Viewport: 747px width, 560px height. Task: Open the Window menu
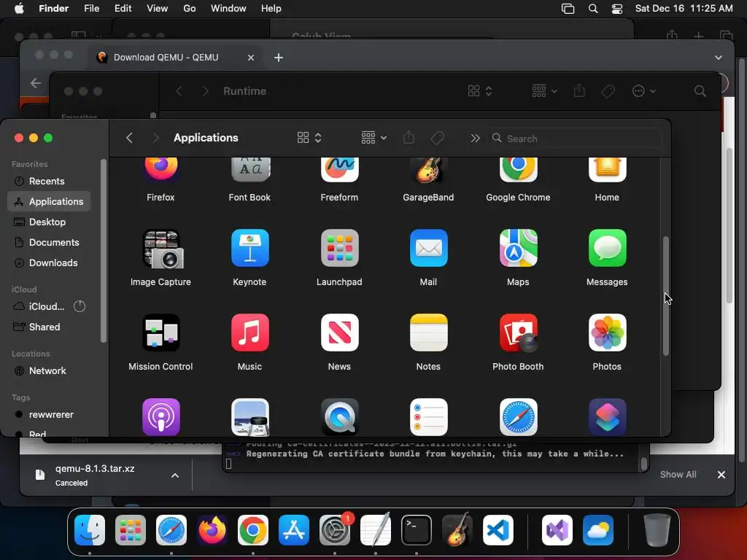228,9
